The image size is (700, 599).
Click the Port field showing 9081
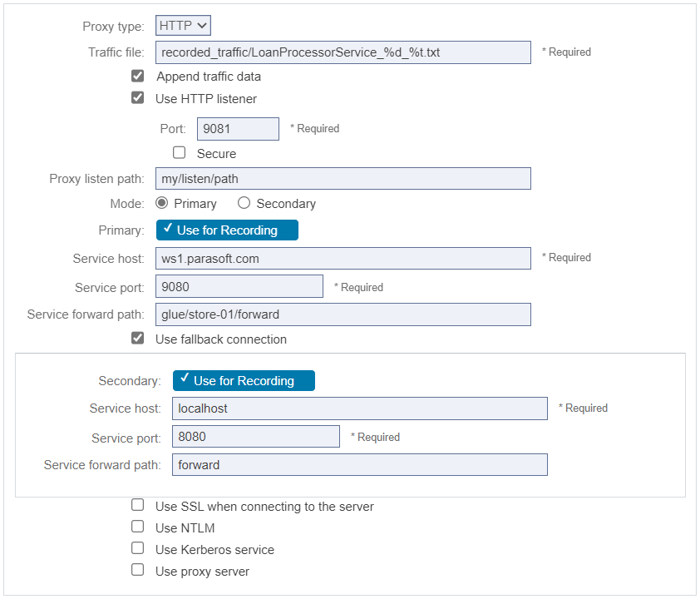[x=238, y=129]
